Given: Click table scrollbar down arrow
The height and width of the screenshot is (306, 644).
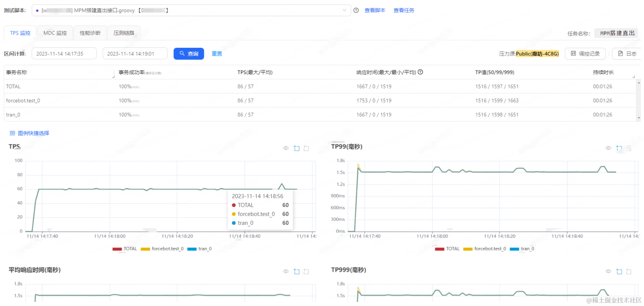Looking at the screenshot, I should point(639,118).
